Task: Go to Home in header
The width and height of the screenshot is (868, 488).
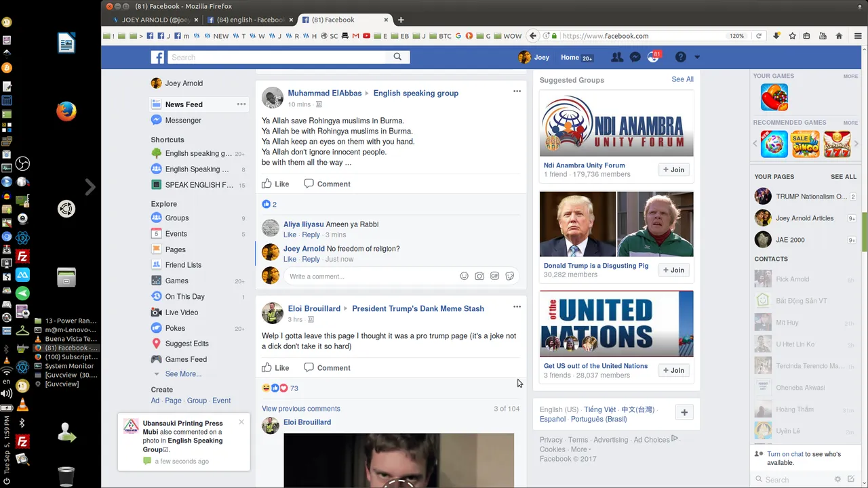Action: coord(570,58)
